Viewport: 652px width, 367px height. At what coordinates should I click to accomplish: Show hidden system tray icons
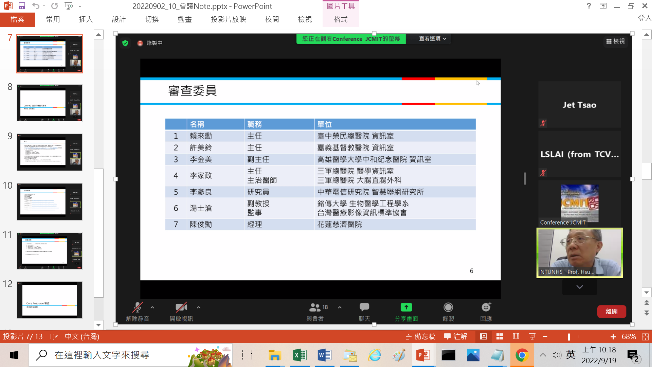coord(543,355)
